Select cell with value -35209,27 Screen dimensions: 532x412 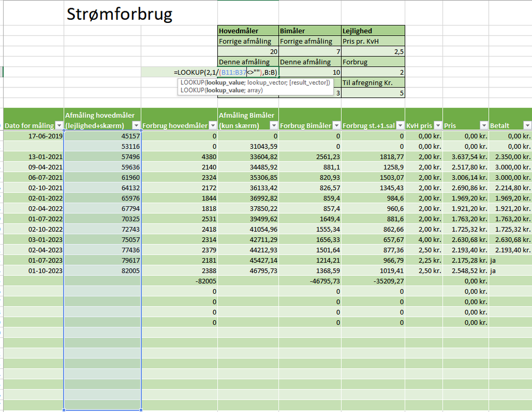(373, 281)
